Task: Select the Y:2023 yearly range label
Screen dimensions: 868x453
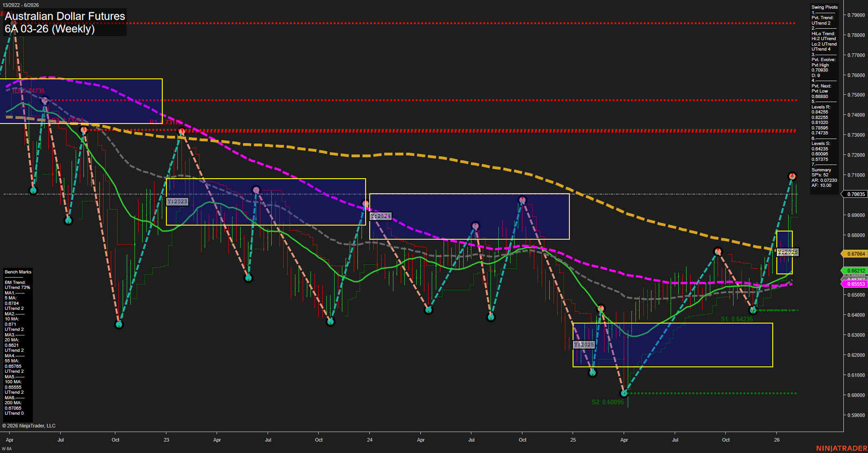Action: click(x=178, y=201)
